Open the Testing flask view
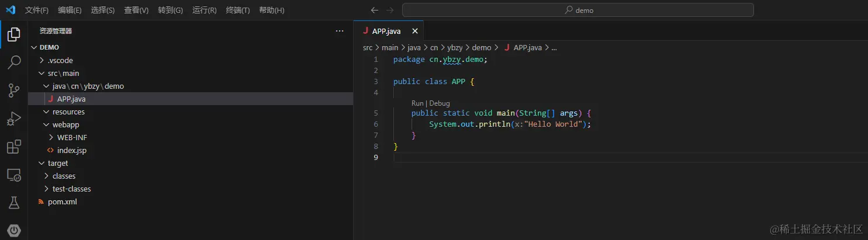The image size is (868, 240). pyautogui.click(x=14, y=203)
